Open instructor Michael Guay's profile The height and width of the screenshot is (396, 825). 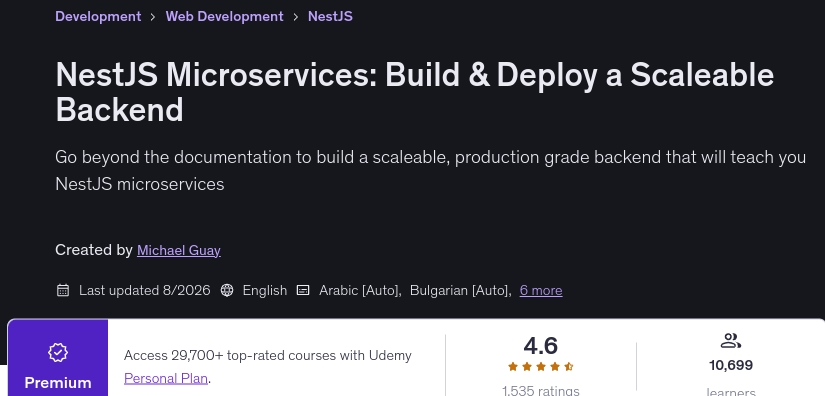pyautogui.click(x=178, y=250)
